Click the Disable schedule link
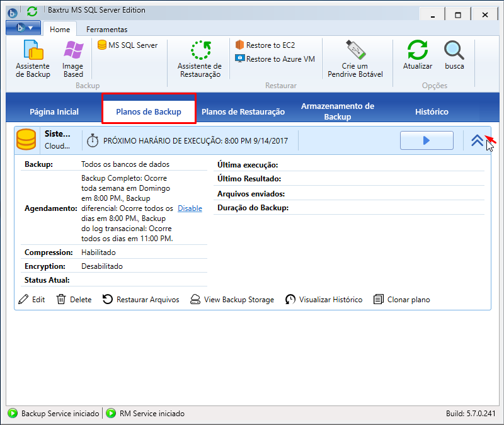The height and width of the screenshot is (425, 504). pyautogui.click(x=190, y=208)
